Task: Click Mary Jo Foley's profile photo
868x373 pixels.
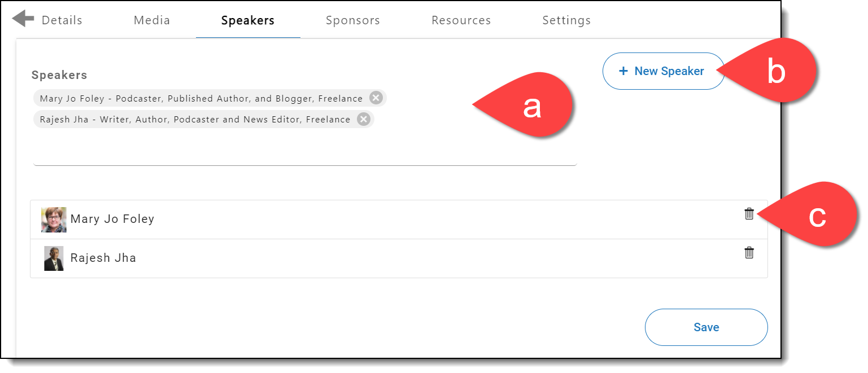Action: click(54, 220)
